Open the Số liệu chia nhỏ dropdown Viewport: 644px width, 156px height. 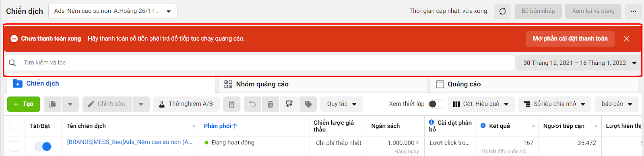click(x=555, y=104)
